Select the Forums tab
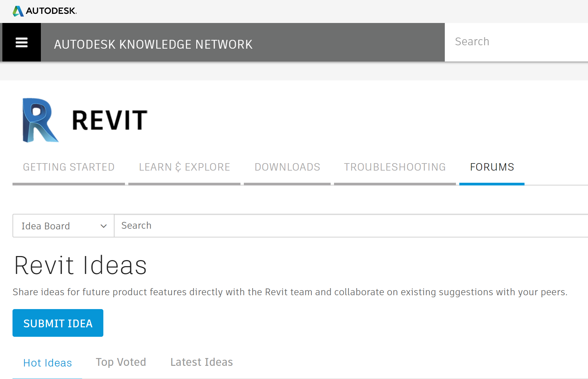The height and width of the screenshot is (379, 588). click(x=492, y=167)
